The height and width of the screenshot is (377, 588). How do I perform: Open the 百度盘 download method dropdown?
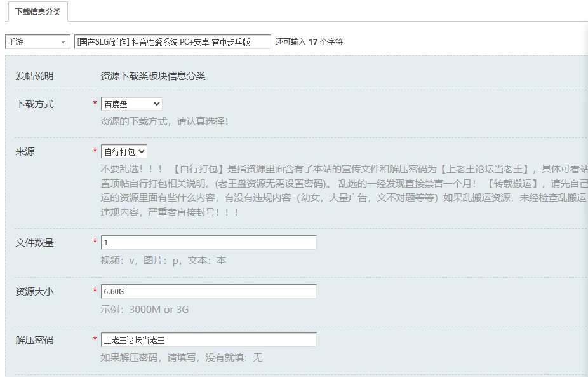coord(131,104)
